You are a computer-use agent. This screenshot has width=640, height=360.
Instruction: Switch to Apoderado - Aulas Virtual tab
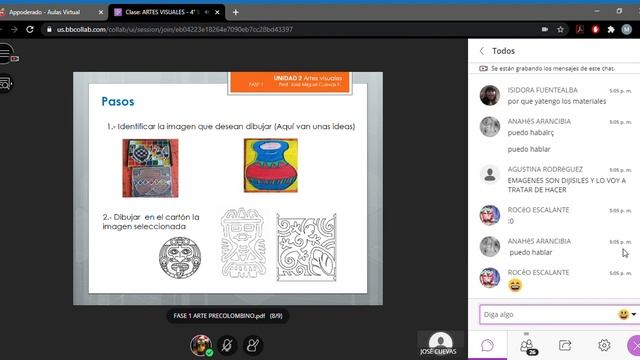(x=44, y=12)
